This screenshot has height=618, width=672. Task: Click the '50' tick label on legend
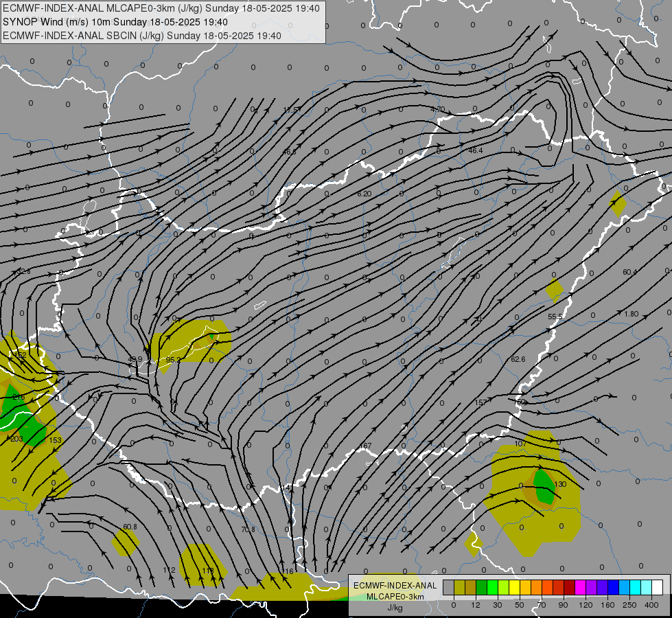(520, 605)
